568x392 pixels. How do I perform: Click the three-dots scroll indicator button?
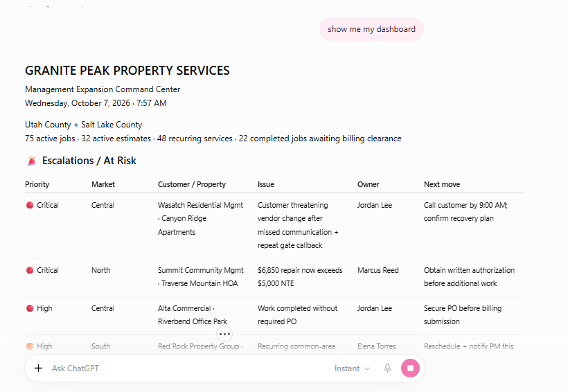point(224,334)
